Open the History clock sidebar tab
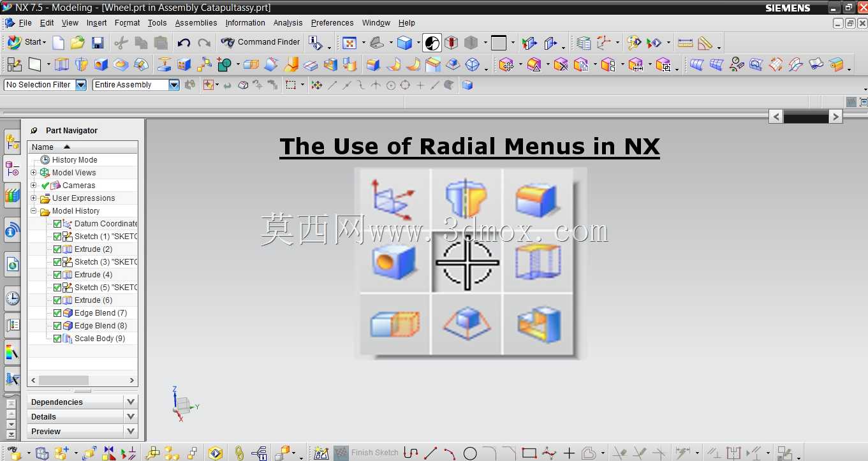 pyautogui.click(x=12, y=298)
